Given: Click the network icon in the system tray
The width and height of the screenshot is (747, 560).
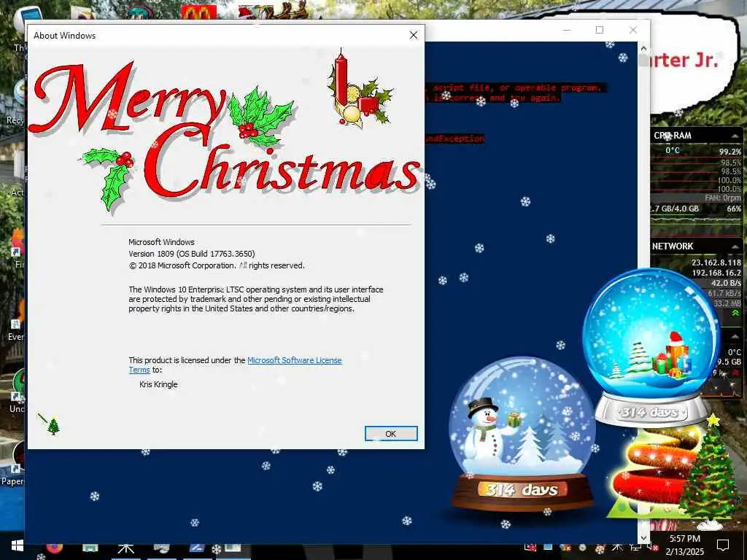Looking at the screenshot, I should (634, 546).
